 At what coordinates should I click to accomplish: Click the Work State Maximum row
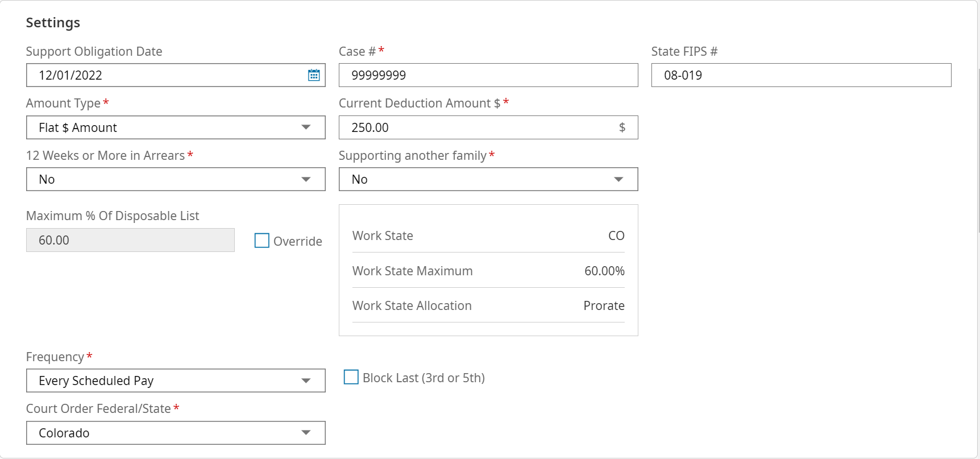click(488, 271)
